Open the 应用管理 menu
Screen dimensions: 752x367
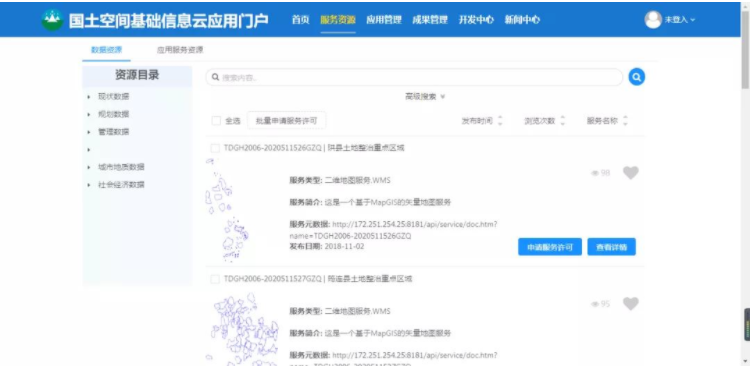pos(384,20)
